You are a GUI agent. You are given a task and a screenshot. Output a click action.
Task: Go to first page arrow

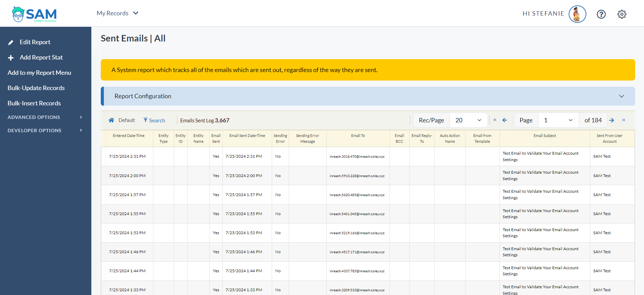(495, 120)
